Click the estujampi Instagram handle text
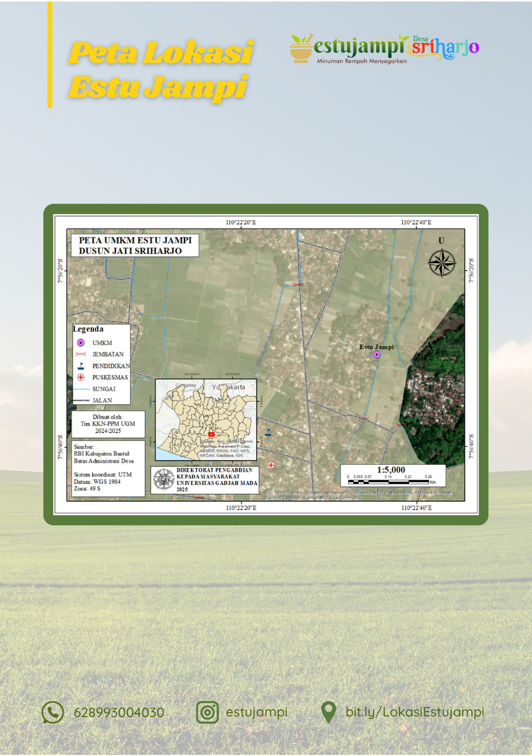The height and width of the screenshot is (756, 532). point(257,712)
